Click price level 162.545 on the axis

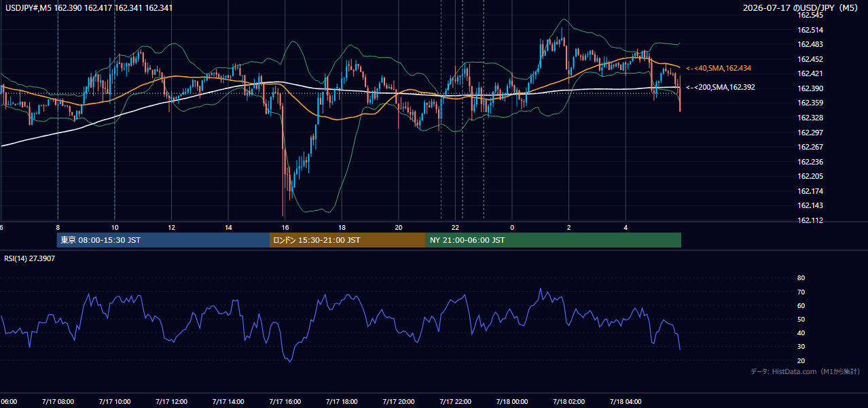pyautogui.click(x=810, y=15)
